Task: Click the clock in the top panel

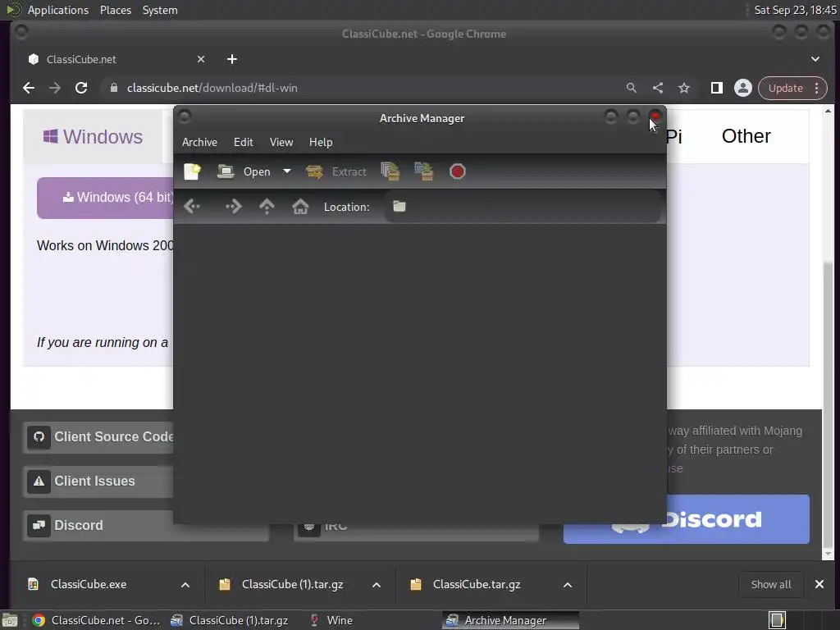Action: [x=795, y=10]
